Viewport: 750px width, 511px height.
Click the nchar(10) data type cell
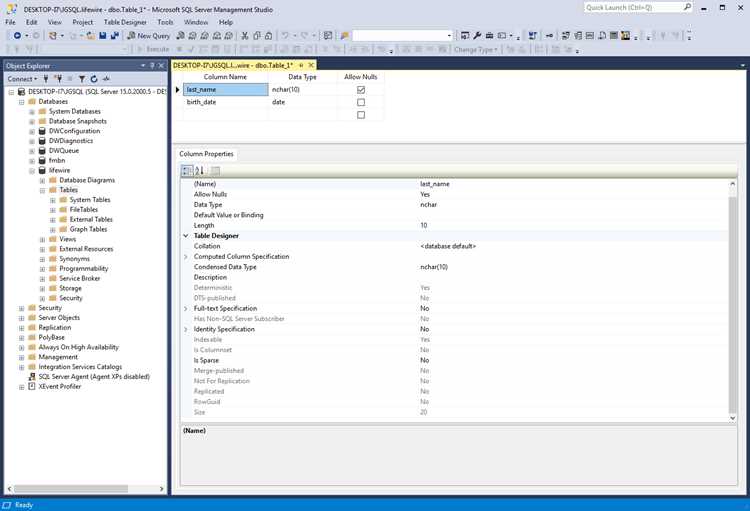point(302,89)
